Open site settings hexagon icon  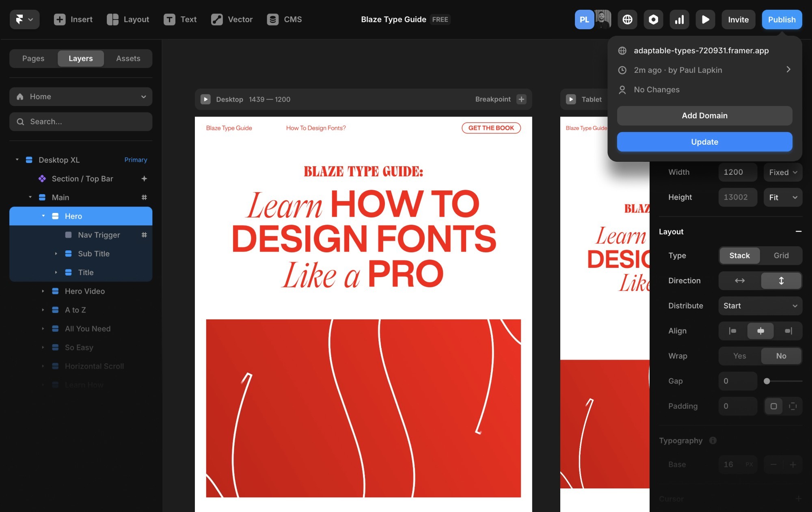pyautogui.click(x=653, y=20)
